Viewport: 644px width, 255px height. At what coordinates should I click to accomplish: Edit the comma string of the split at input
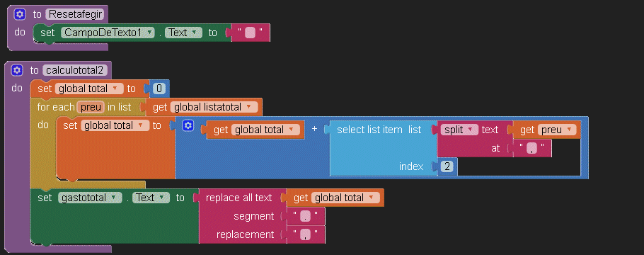point(532,149)
